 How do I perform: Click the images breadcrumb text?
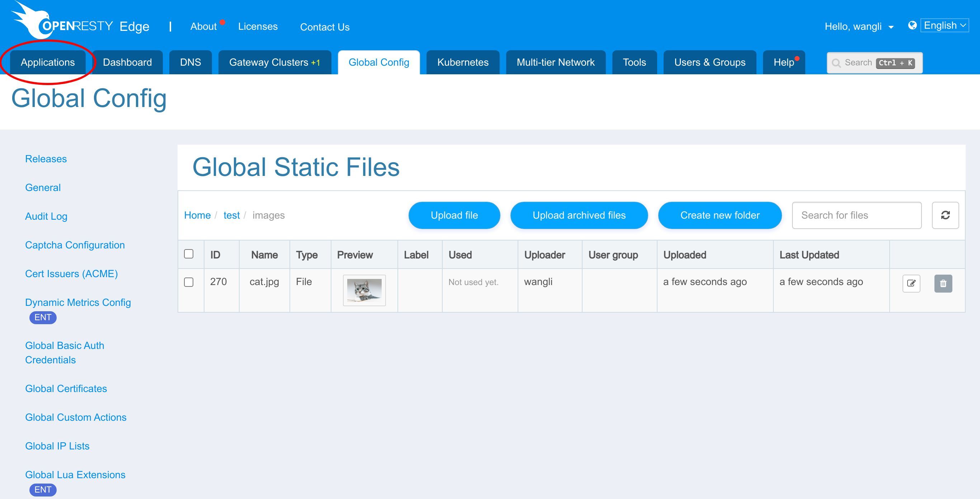tap(269, 215)
